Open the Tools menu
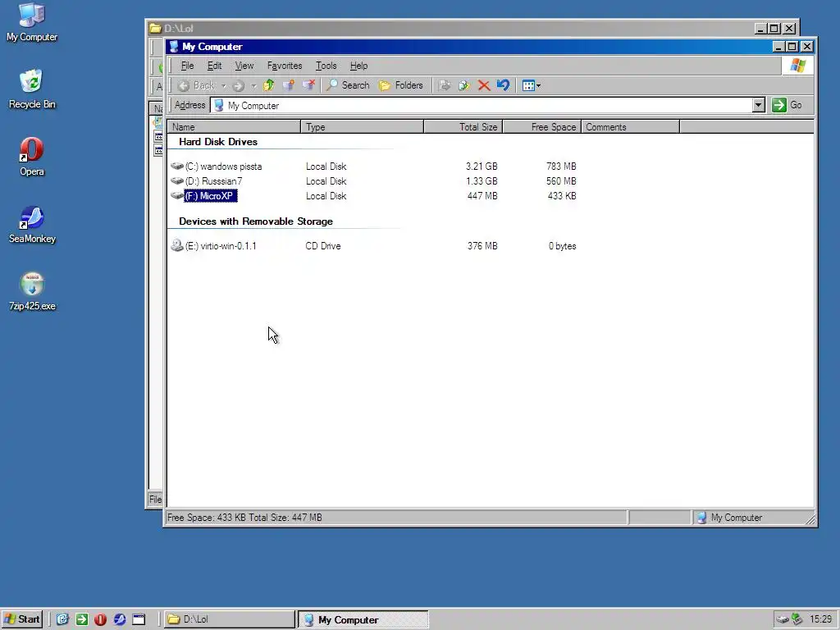The width and height of the screenshot is (840, 630). [326, 66]
